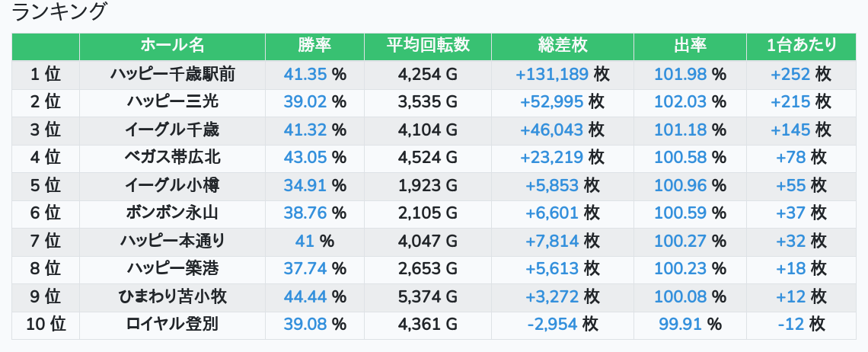Open the ボンボン永山 hall entry
Image resolution: width=868 pixels, height=352 pixels.
pyautogui.click(x=172, y=213)
